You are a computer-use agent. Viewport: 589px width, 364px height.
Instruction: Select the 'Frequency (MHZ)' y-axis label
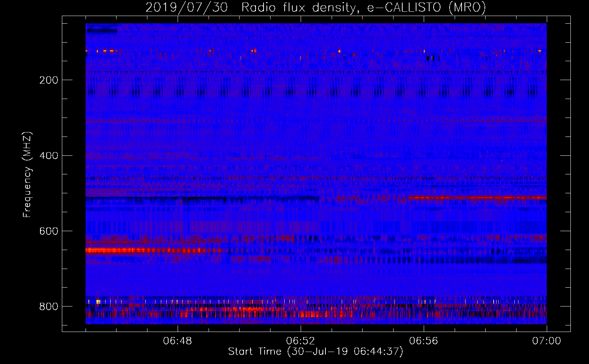pos(27,175)
